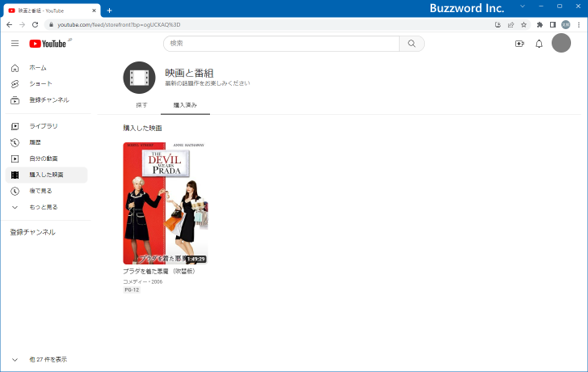Click the 映画と番組 page title
Screen dimensions: 588x372
point(189,73)
